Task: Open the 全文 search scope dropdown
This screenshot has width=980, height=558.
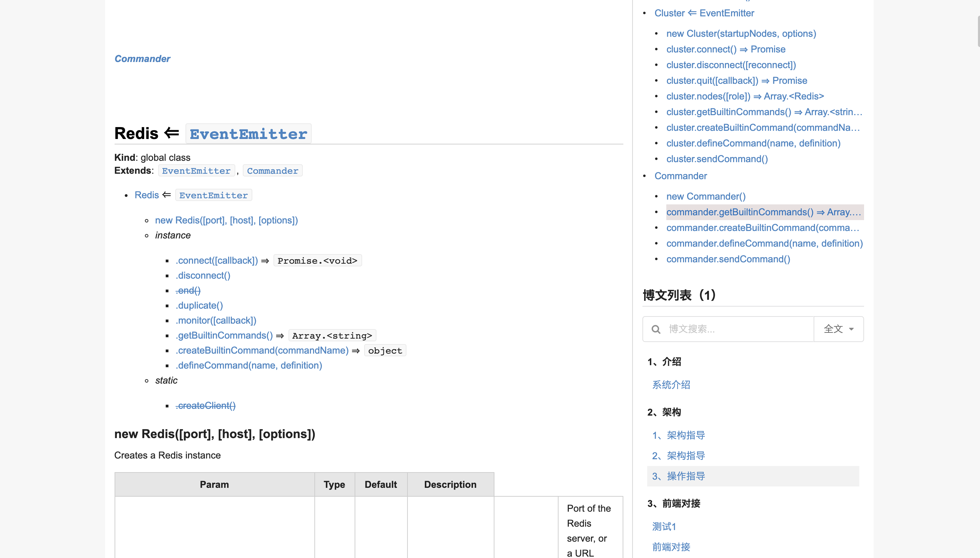Action: (838, 329)
